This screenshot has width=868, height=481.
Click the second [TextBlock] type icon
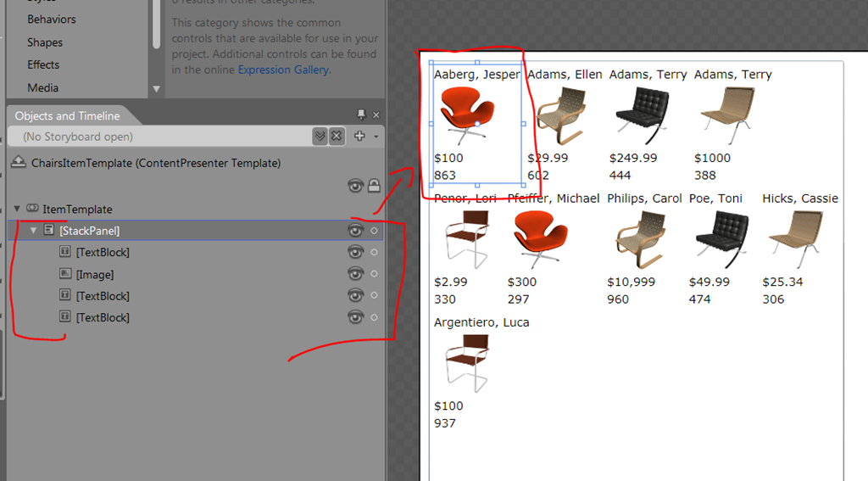(64, 295)
